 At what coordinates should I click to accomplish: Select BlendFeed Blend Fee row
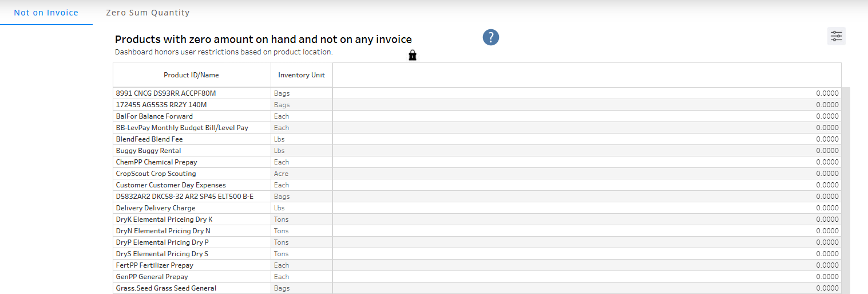(477, 139)
